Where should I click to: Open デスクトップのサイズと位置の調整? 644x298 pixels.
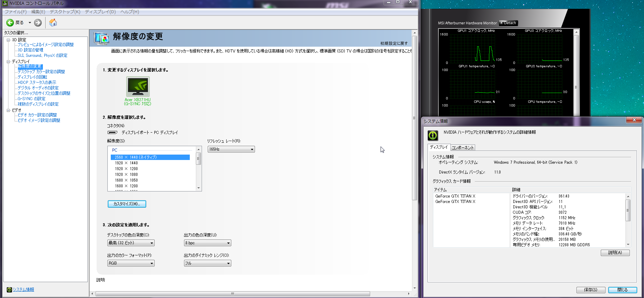(44, 93)
